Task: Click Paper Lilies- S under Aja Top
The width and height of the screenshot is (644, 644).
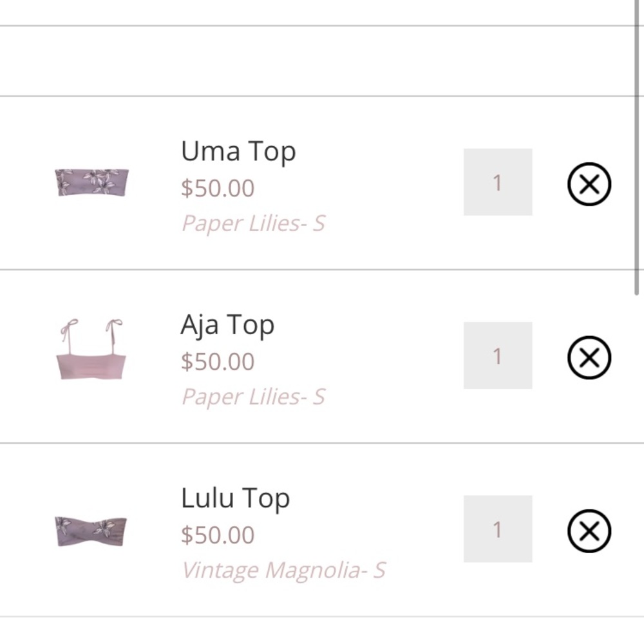Action: [253, 397]
